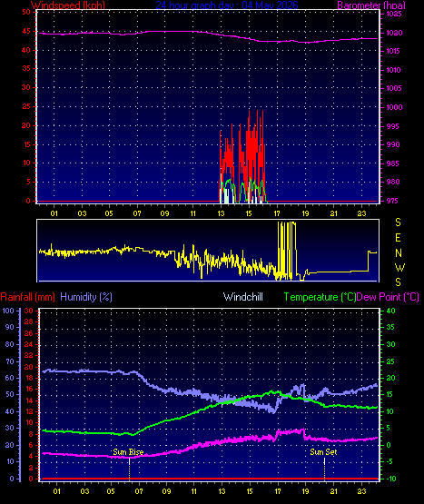The width and height of the screenshot is (424, 504).
Task: Click the Sun Set marker label
Action: 323,452
